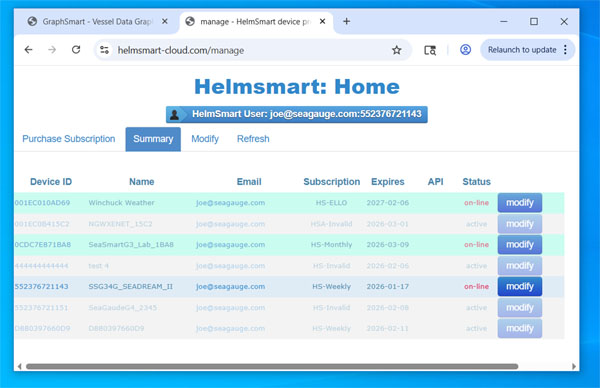Image resolution: width=600 pixels, height=388 pixels.
Task: Select the HS-Weekly subscription in SEADREAM_II row
Action: 331,287
